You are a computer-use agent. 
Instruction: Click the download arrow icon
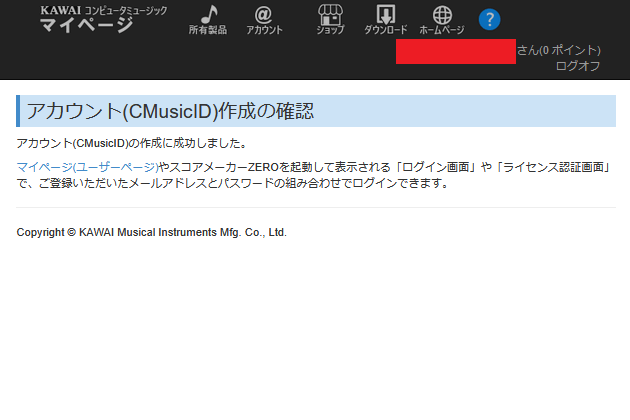point(385,14)
